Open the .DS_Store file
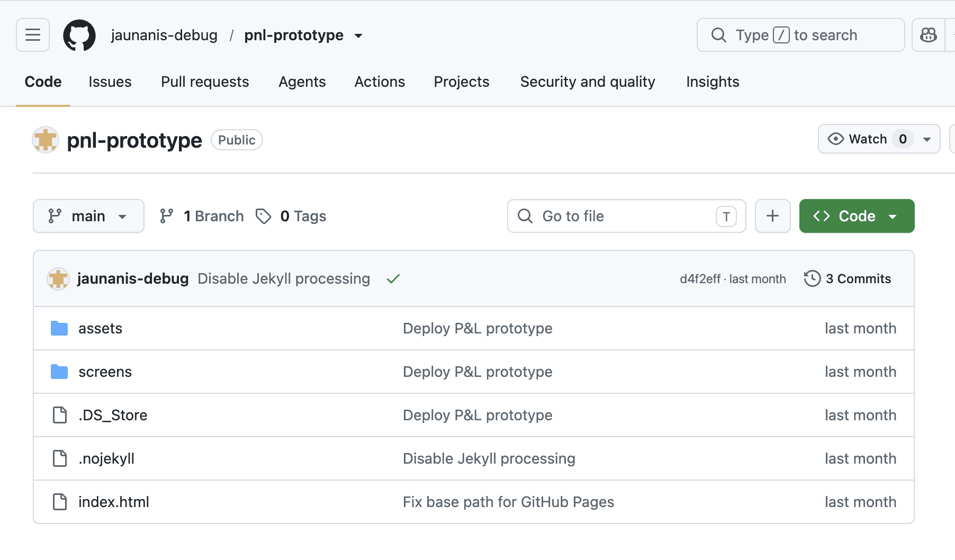The image size is (955, 560). point(113,415)
